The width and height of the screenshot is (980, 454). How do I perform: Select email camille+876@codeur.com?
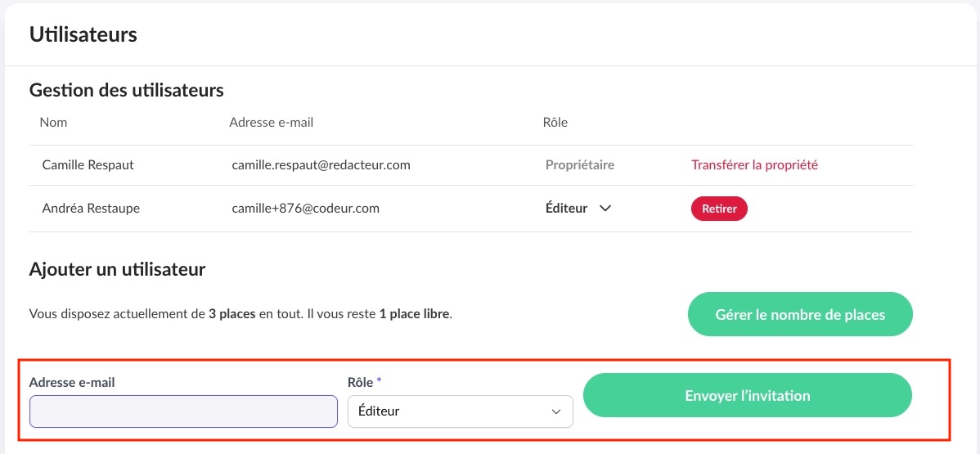(306, 209)
